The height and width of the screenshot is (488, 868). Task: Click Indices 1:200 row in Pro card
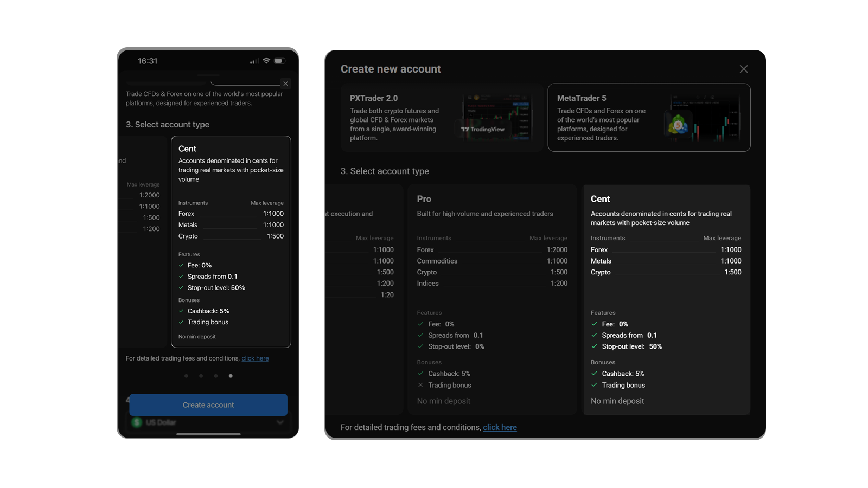pos(492,284)
